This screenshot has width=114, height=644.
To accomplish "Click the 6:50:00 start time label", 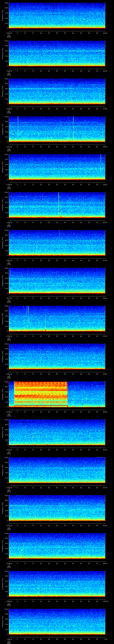I will click(9, 260).
